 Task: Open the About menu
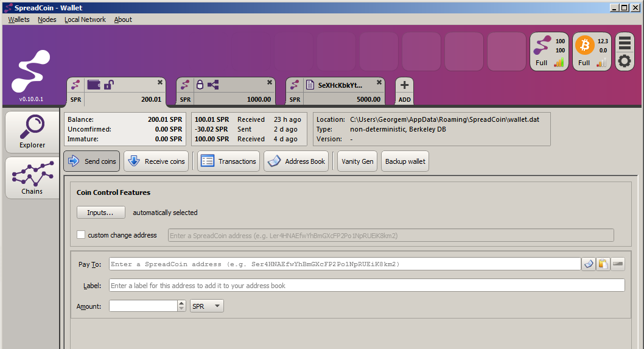pos(123,19)
